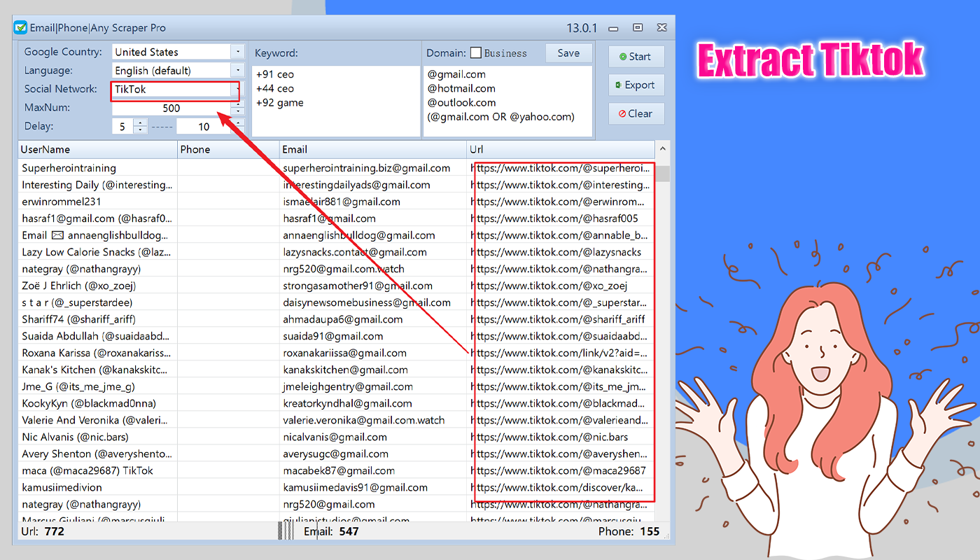This screenshot has width=980, height=560.
Task: Click email 'ismaelair881@gmail.com'
Action: pyautogui.click(x=342, y=202)
